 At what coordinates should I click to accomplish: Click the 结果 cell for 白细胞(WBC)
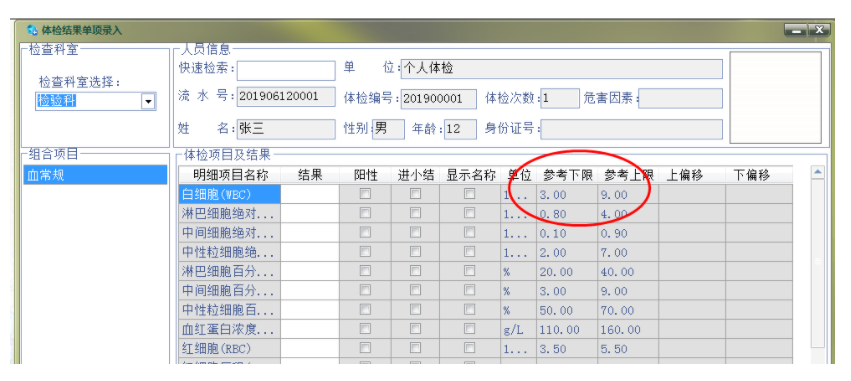coord(310,194)
